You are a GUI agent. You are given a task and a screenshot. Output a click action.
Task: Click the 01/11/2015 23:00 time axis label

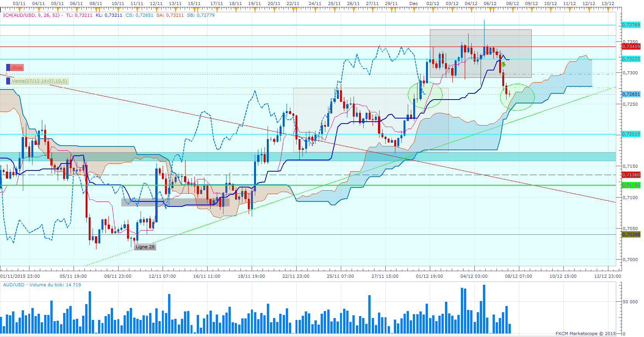tap(20, 276)
